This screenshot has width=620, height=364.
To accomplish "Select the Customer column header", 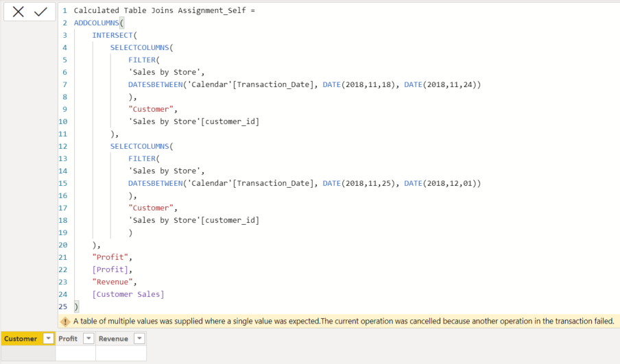I will [21, 339].
